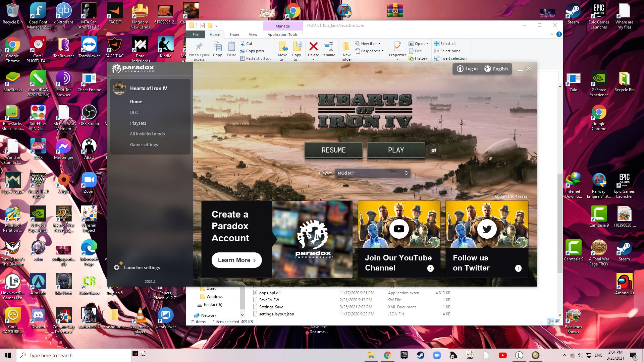
Task: Click the Twitter bird icon in the launcher
Action: pyautogui.click(x=487, y=229)
